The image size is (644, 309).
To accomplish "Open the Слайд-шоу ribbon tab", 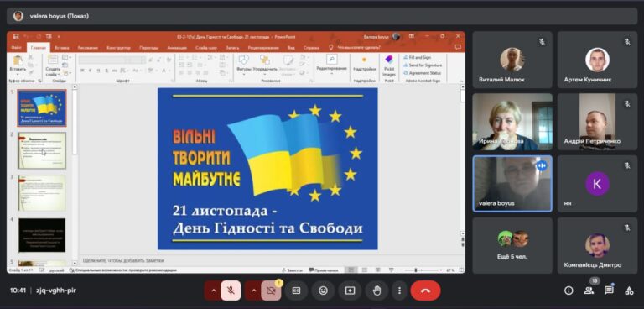I will (x=206, y=48).
